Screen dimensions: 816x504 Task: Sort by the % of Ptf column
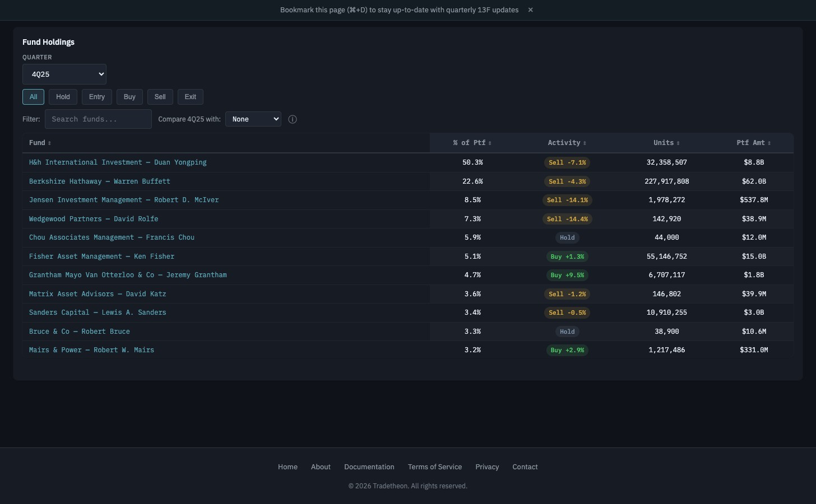point(471,143)
